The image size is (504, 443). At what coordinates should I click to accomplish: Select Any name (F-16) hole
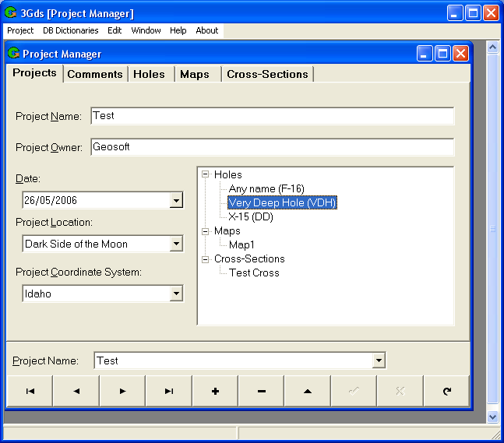click(266, 188)
